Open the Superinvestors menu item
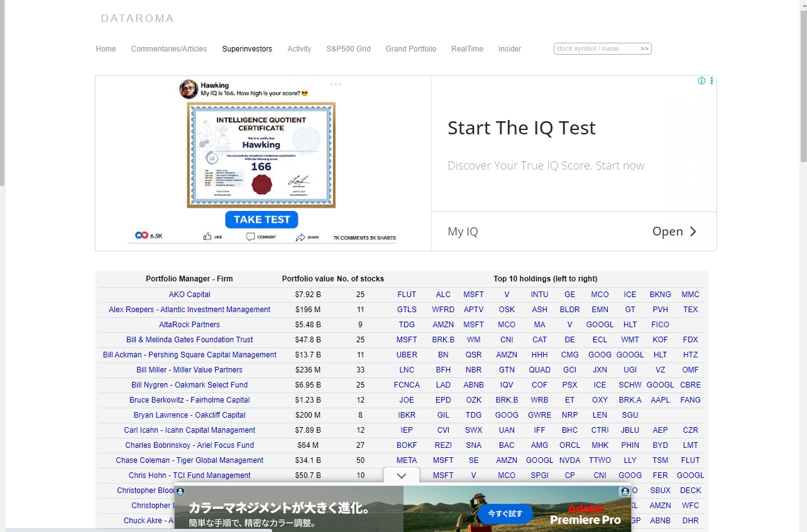Viewport: 807px width, 532px height. pos(247,49)
